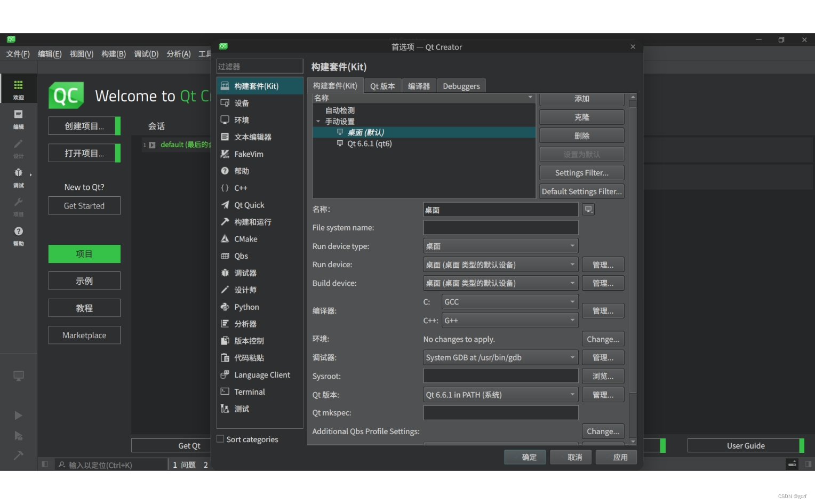This screenshot has width=815, height=504.
Task: Click kit icon button next to name field
Action: point(588,210)
